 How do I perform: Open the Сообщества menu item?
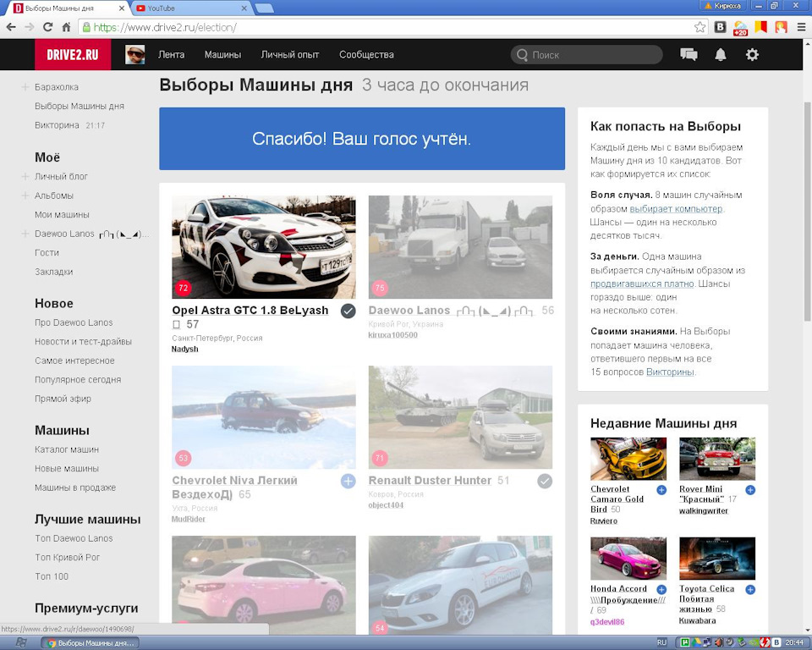(x=366, y=54)
